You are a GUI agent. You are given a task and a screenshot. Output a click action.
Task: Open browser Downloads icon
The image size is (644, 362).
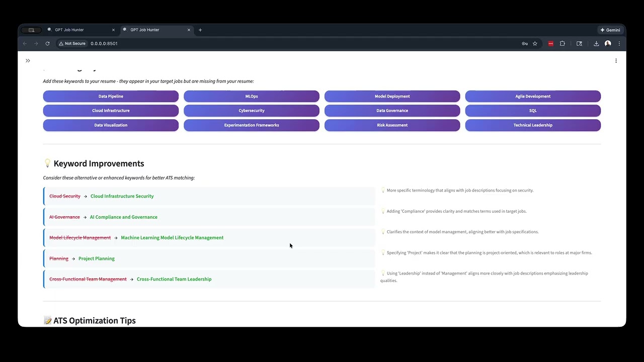point(596,44)
